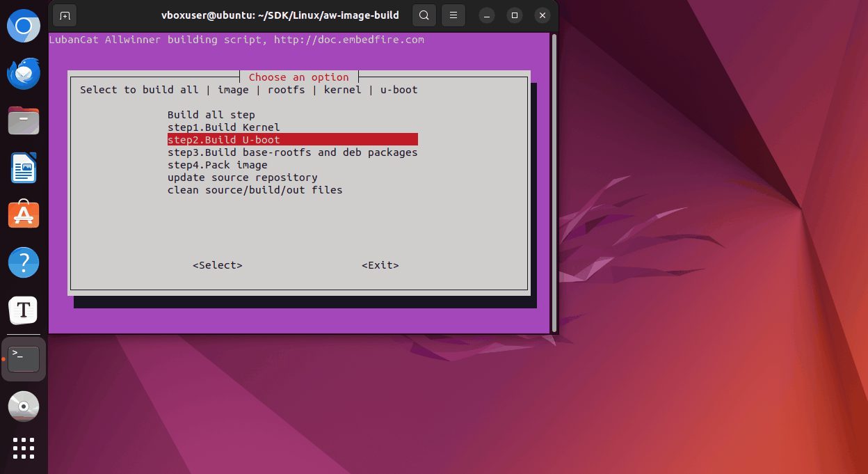This screenshot has height=474, width=868.
Task: Launch LibreOffice Writer from dock
Action: pyautogui.click(x=24, y=168)
